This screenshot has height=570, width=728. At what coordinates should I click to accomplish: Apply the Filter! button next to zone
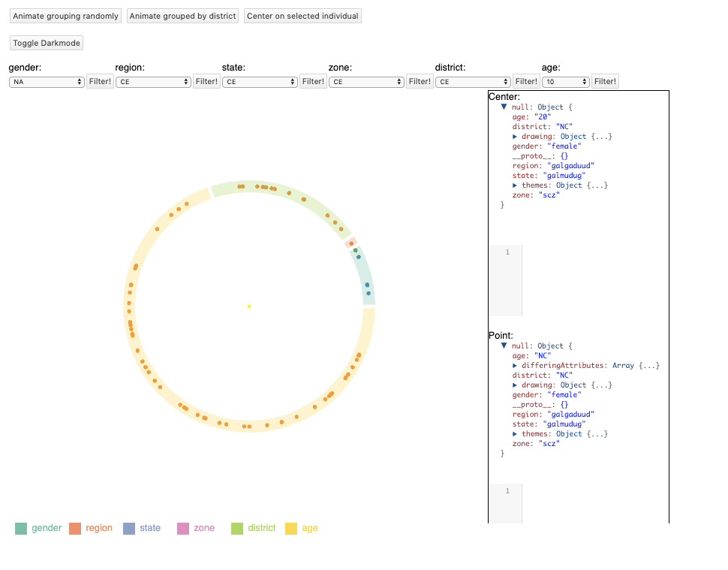(420, 82)
